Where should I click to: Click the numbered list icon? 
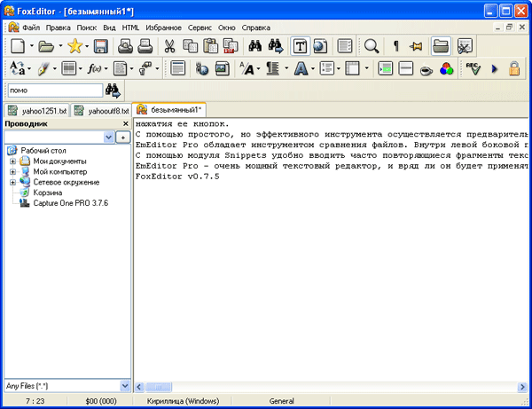click(326, 68)
